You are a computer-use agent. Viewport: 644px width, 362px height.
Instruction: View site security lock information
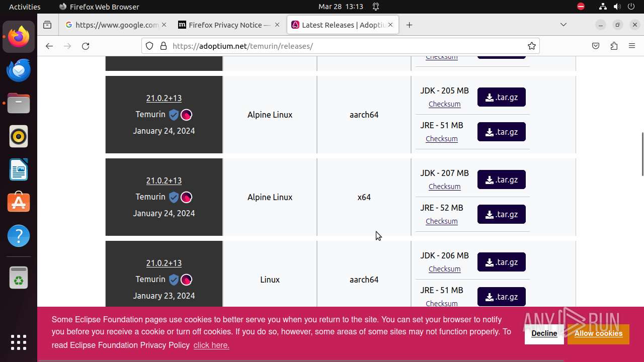click(x=163, y=46)
